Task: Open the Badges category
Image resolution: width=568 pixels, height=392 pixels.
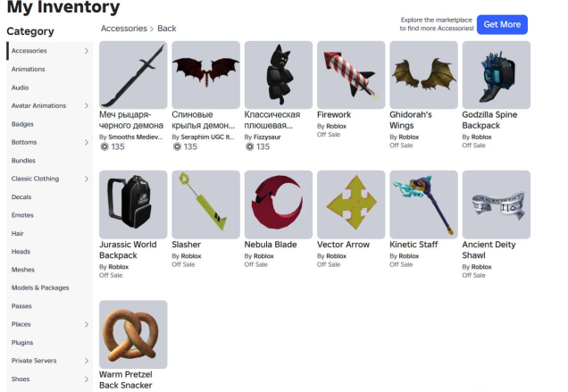Action: pyautogui.click(x=22, y=124)
